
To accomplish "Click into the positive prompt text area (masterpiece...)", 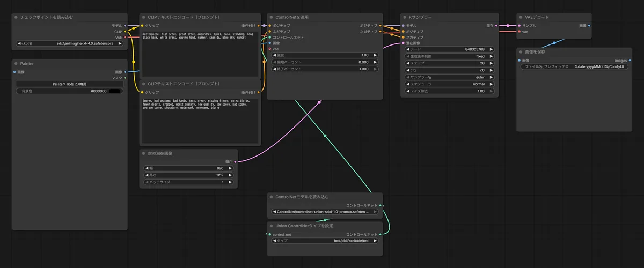I will click(199, 54).
